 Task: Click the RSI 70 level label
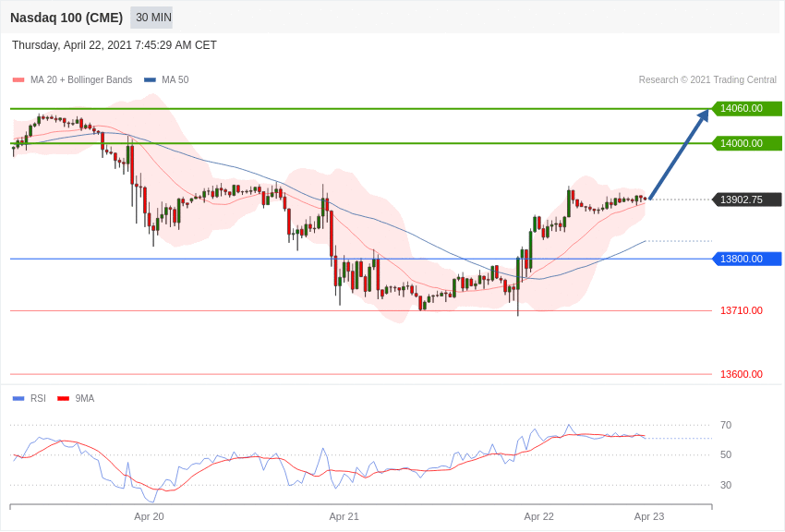tap(725, 426)
